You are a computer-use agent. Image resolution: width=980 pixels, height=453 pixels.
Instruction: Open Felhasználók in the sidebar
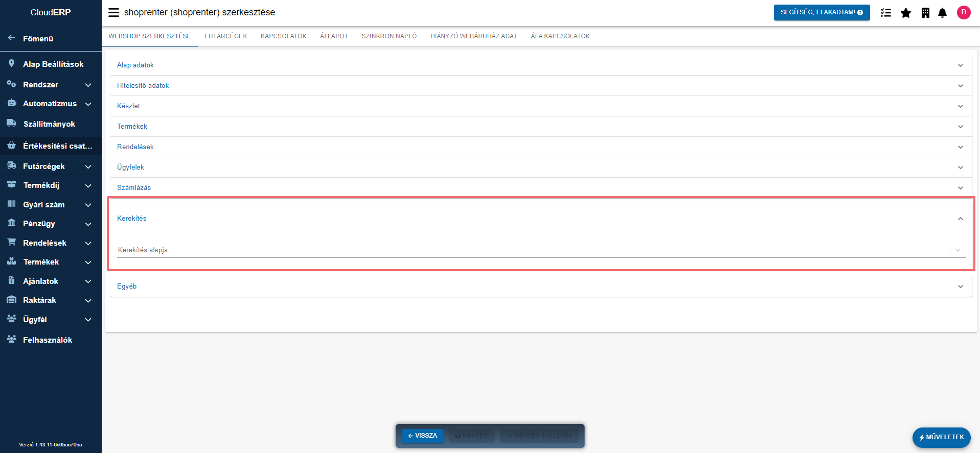[48, 340]
